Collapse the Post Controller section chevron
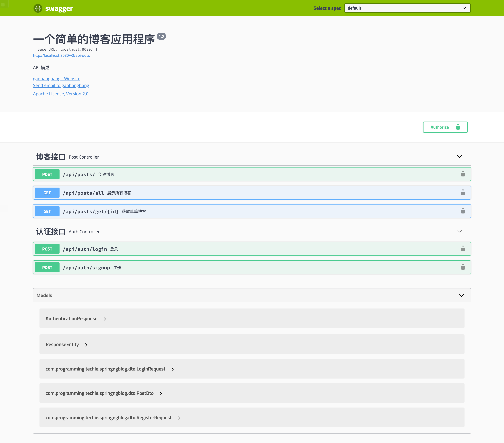 pos(459,156)
